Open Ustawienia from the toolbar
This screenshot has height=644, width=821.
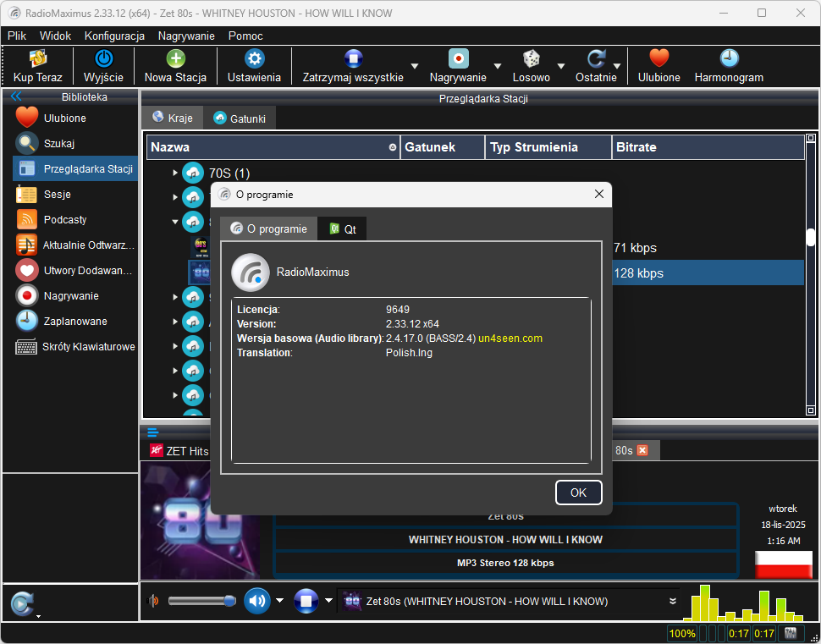254,58
